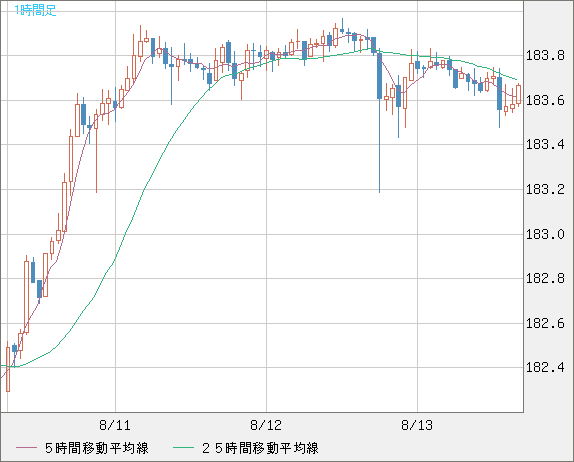This screenshot has width=574, height=462.
Task: Click the 8/11 date axis label
Action: [x=115, y=425]
